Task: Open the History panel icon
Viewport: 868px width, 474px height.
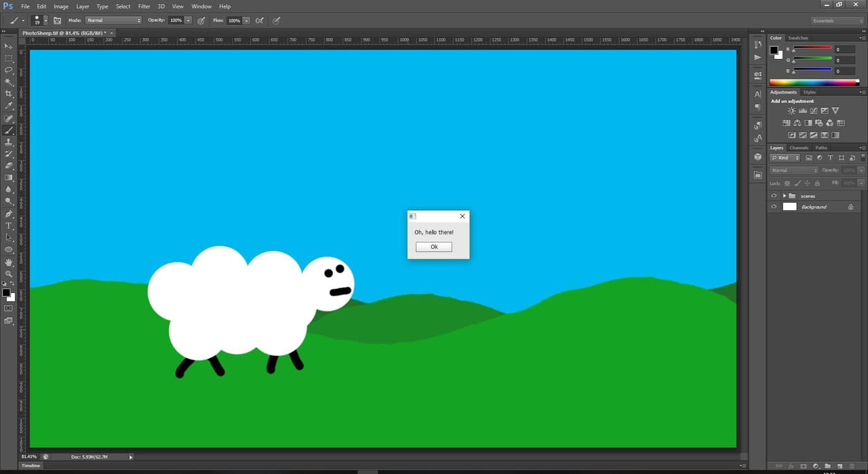Action: pyautogui.click(x=757, y=44)
